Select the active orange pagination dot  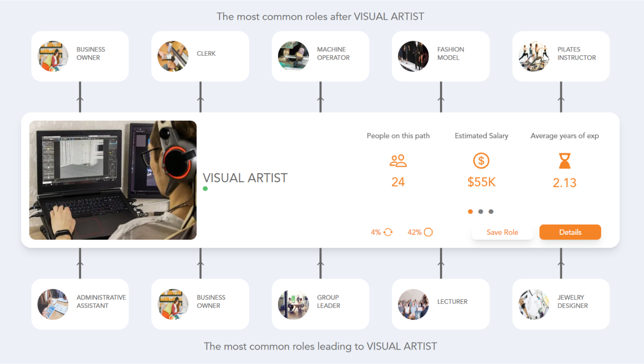[471, 212]
